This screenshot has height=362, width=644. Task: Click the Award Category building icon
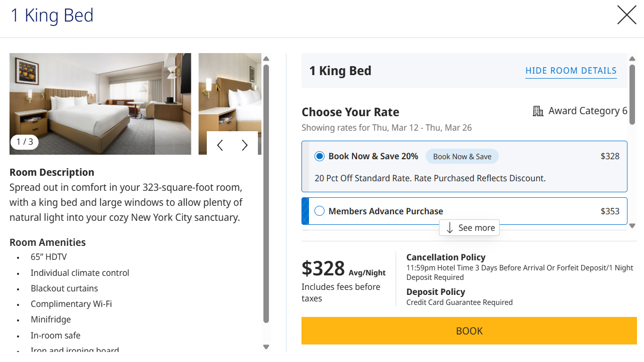pyautogui.click(x=538, y=111)
